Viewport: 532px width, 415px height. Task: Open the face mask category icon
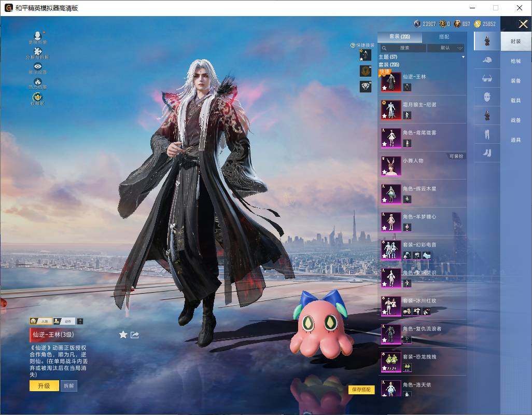click(x=487, y=98)
